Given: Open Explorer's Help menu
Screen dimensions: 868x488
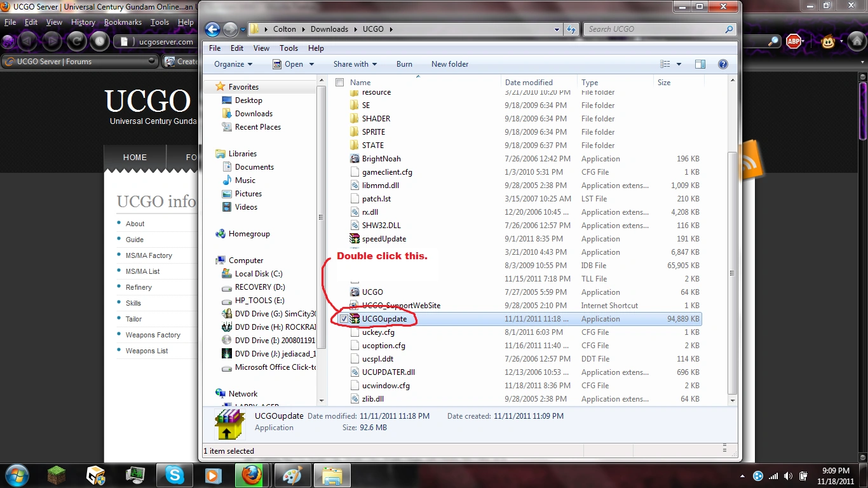Looking at the screenshot, I should [x=316, y=48].
